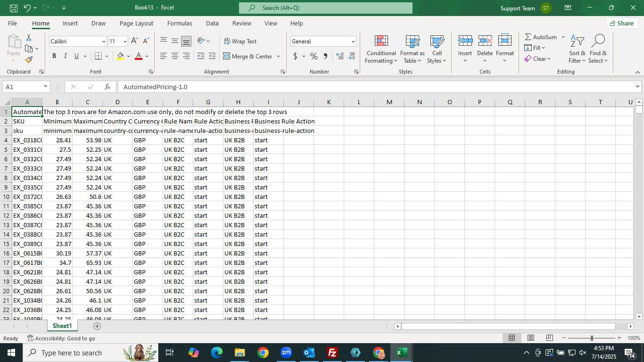Viewport: 644px width, 362px height.
Task: Open Fill dropdown in Editing group
Action: click(535, 48)
